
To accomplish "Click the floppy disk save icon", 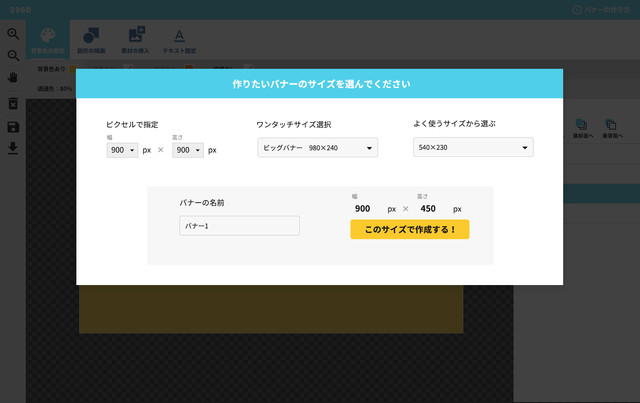I will pos(13,127).
